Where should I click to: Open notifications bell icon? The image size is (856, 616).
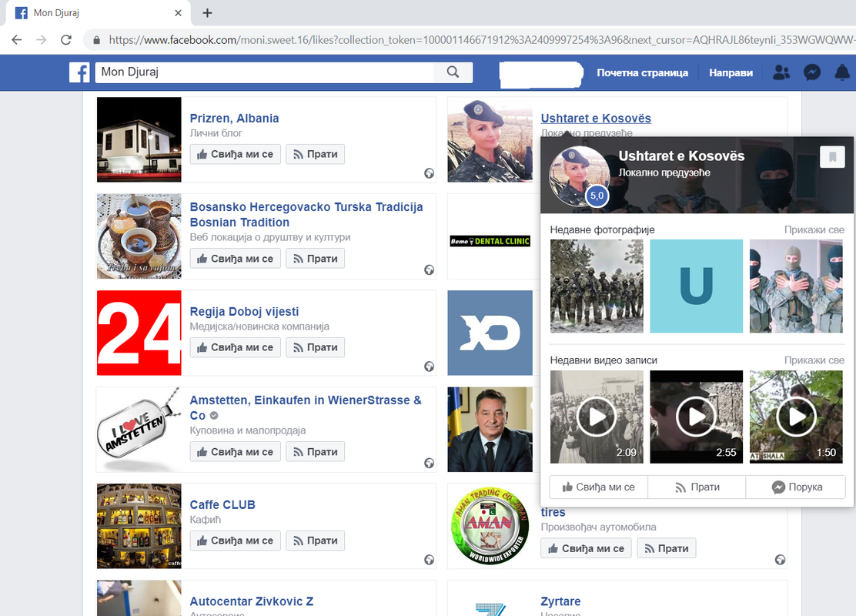point(842,72)
